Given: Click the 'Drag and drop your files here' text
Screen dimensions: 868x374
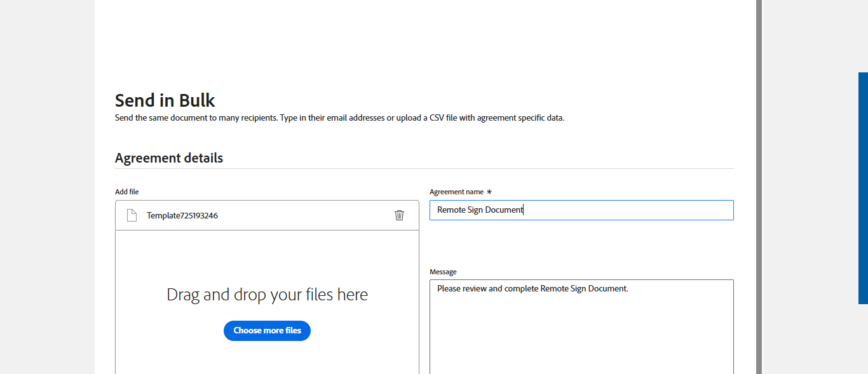Looking at the screenshot, I should click(x=267, y=295).
